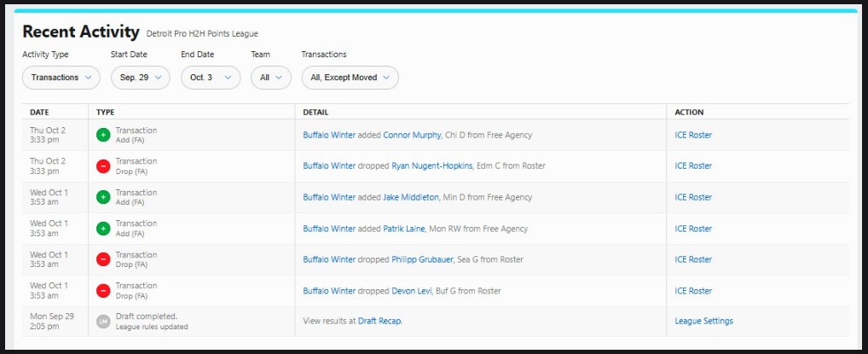Open the Activity Type Transactions dropdown
The height and width of the screenshot is (354, 868).
[x=62, y=78]
